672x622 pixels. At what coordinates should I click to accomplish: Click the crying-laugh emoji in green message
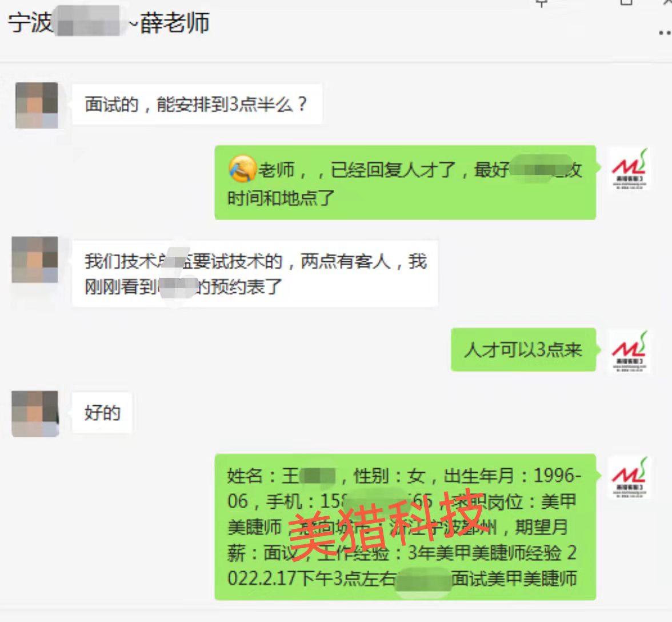(x=242, y=169)
